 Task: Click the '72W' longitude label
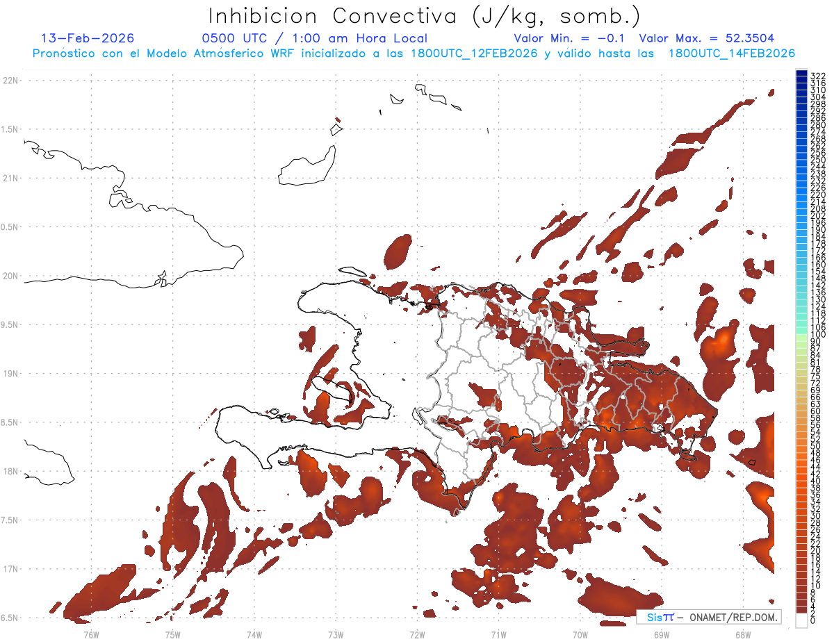417,634
